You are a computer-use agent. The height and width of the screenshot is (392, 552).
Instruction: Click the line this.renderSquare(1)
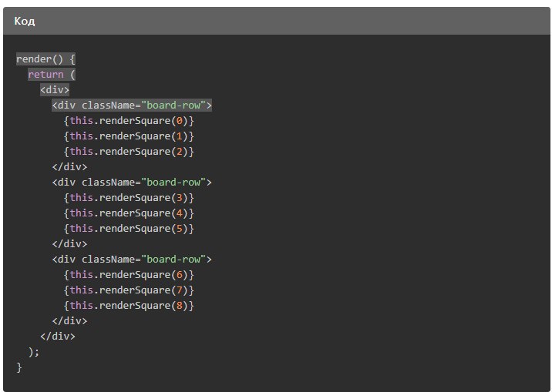[129, 136]
